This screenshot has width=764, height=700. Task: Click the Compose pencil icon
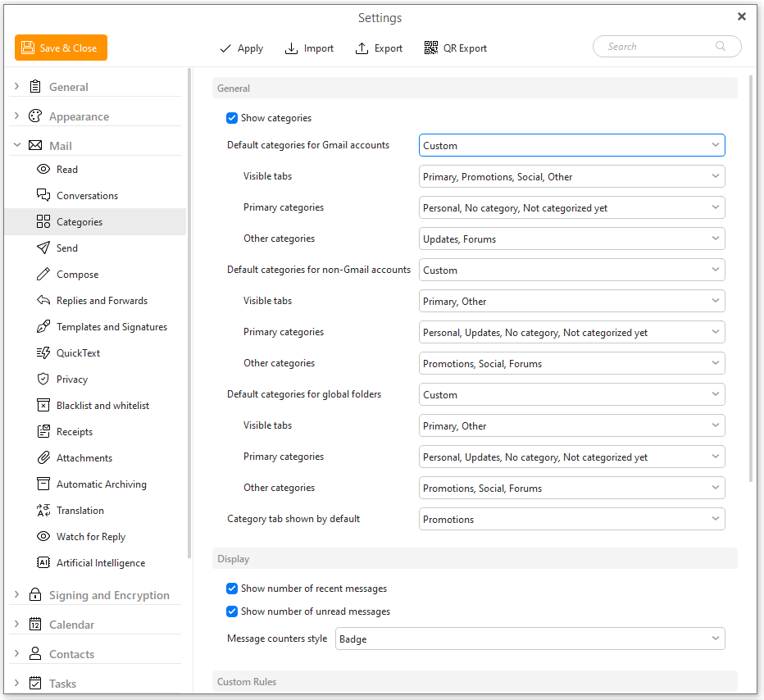(43, 275)
